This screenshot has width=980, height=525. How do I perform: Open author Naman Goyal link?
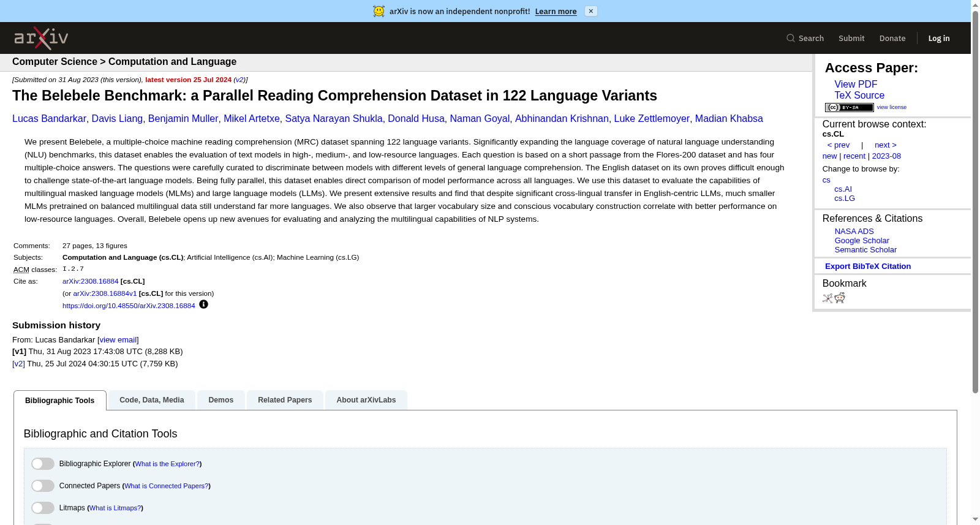point(480,119)
